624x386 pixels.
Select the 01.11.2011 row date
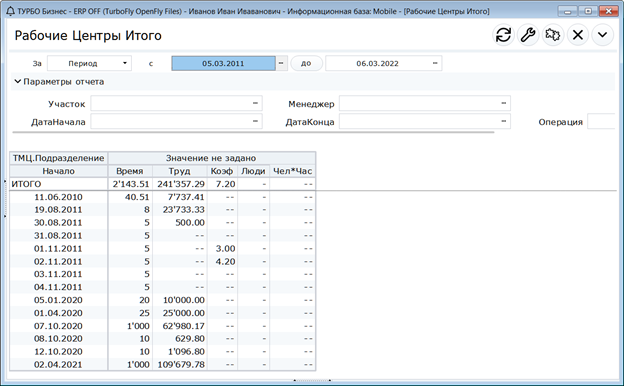pos(58,248)
